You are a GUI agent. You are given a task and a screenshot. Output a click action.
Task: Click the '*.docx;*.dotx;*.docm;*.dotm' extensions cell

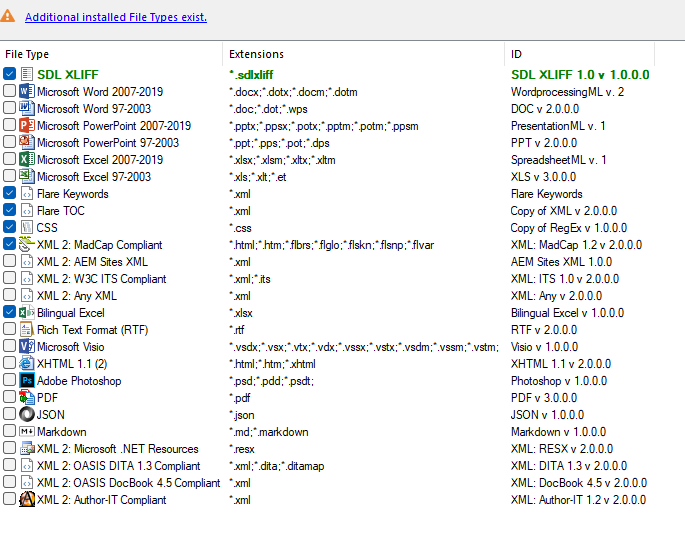(293, 92)
